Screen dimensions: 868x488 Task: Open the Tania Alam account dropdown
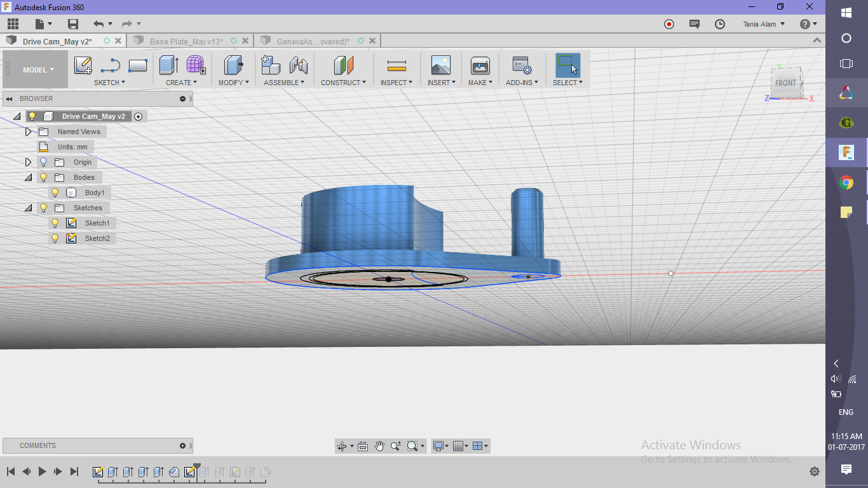(x=764, y=24)
